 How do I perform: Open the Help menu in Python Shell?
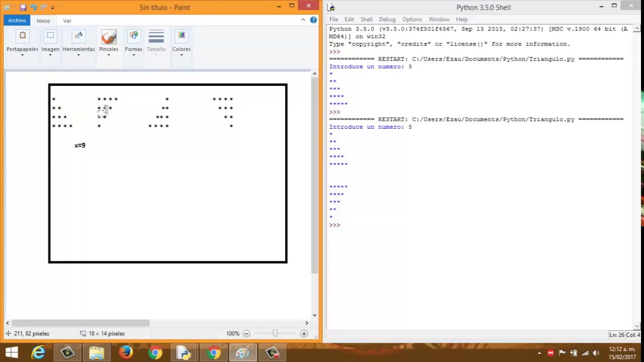tap(461, 19)
